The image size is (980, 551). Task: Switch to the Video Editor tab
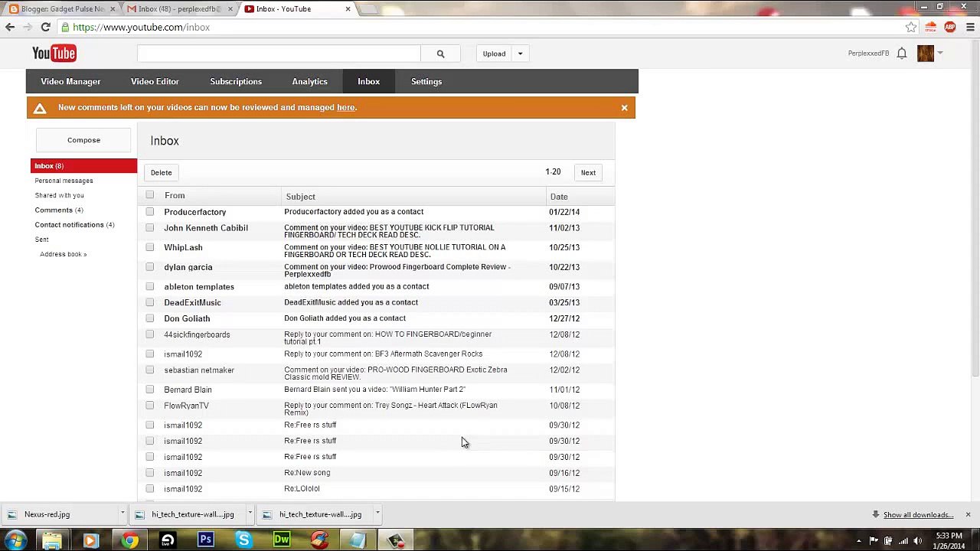[155, 81]
